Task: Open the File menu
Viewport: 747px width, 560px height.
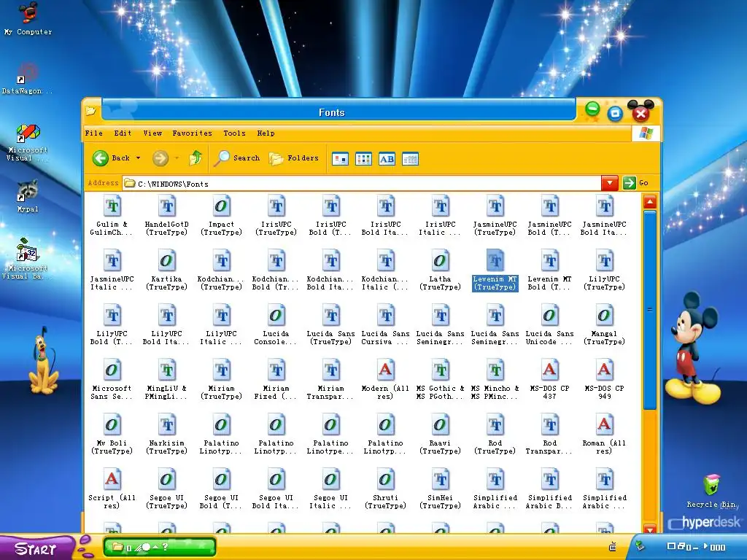Action: tap(94, 133)
